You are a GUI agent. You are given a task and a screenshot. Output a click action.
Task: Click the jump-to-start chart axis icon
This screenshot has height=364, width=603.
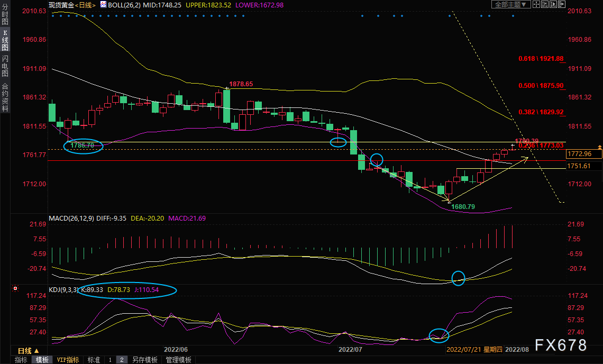pos(544,4)
